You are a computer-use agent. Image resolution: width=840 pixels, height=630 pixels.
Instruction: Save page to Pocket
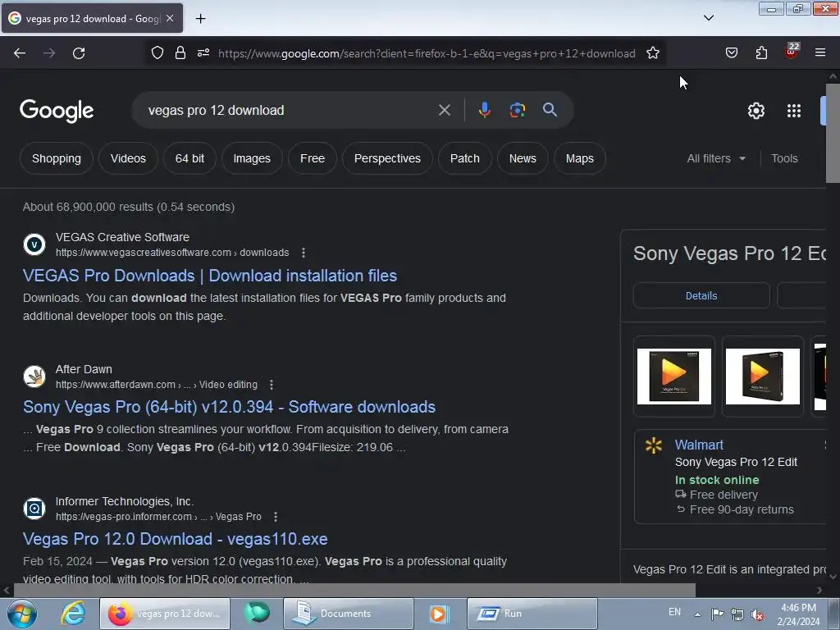click(x=732, y=53)
